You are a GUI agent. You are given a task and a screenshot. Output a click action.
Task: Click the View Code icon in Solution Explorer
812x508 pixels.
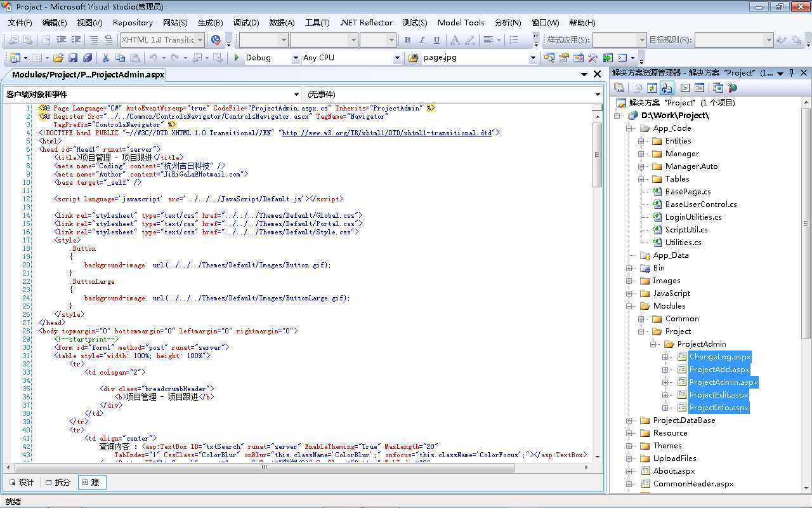pos(684,88)
